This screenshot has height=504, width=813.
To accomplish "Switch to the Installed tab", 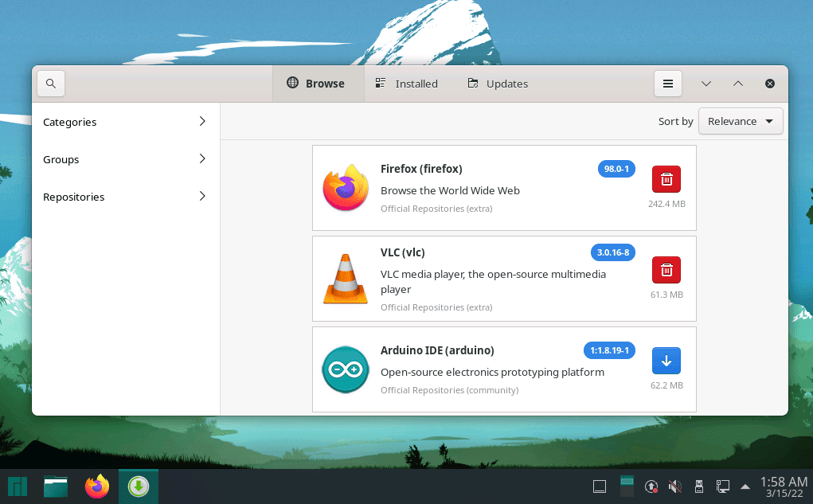I will [x=406, y=84].
